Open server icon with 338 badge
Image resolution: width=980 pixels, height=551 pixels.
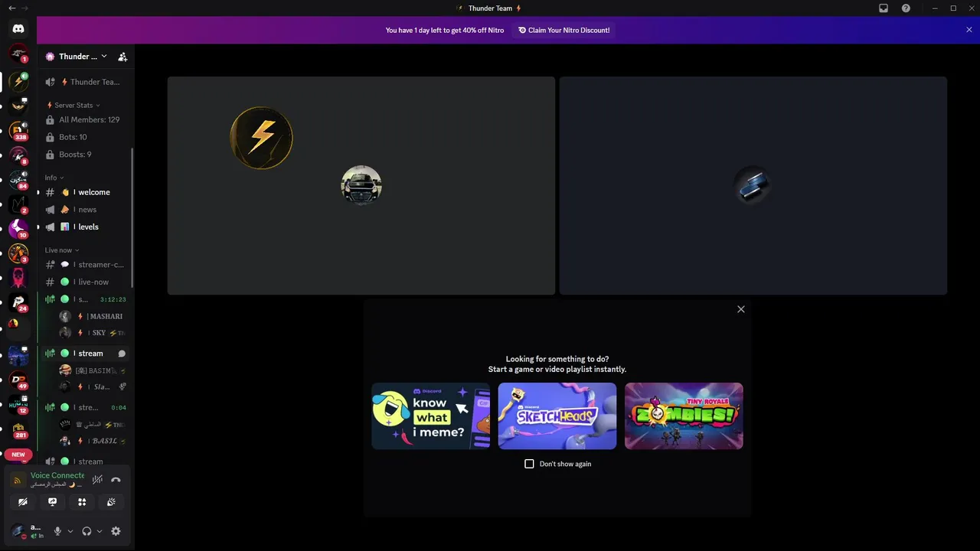coord(18,130)
